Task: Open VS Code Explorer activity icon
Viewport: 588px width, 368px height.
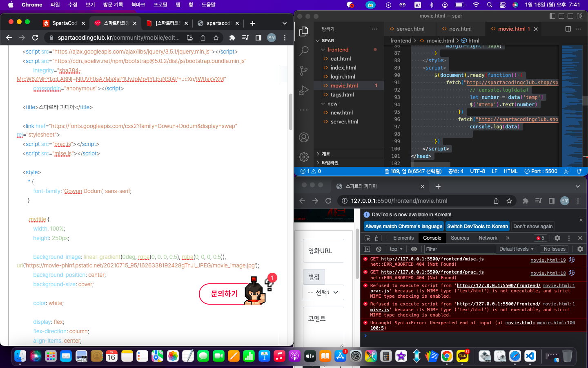Action: pos(304,31)
